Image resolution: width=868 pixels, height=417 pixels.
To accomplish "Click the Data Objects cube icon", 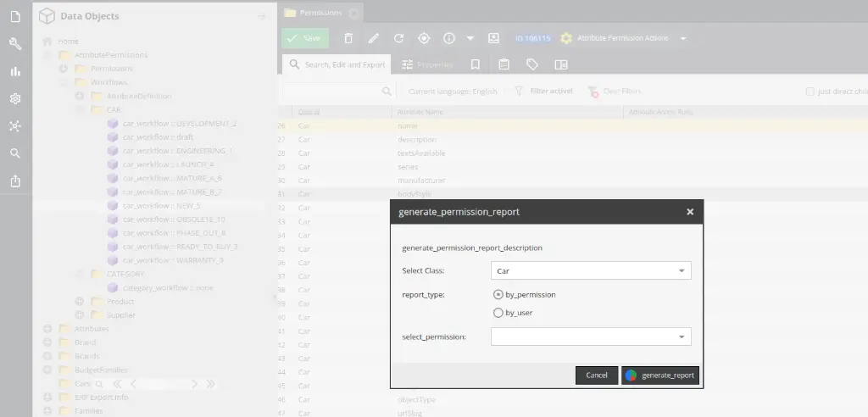I will point(47,16).
